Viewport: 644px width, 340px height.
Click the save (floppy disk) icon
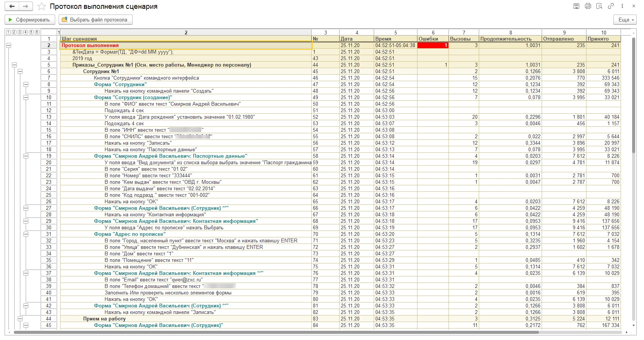[576, 6]
